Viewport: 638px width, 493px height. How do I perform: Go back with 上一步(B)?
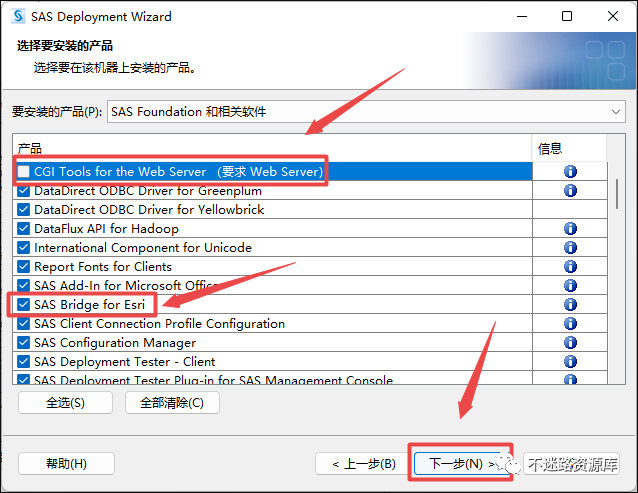(x=363, y=463)
